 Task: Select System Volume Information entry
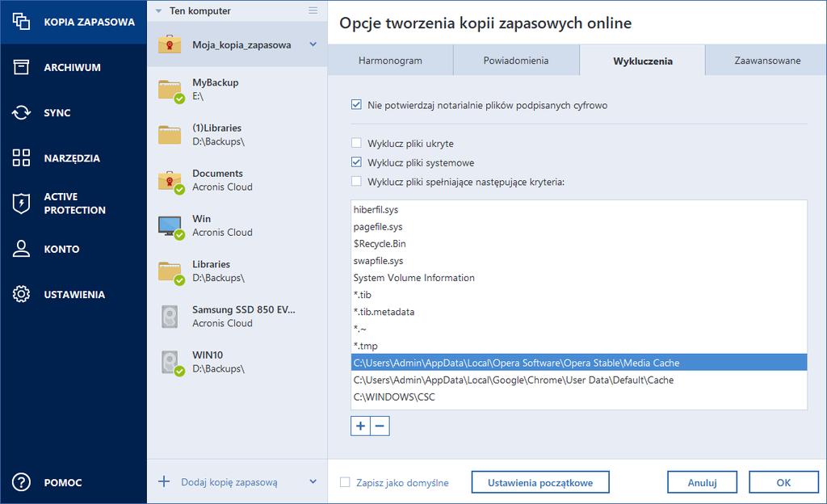578,277
